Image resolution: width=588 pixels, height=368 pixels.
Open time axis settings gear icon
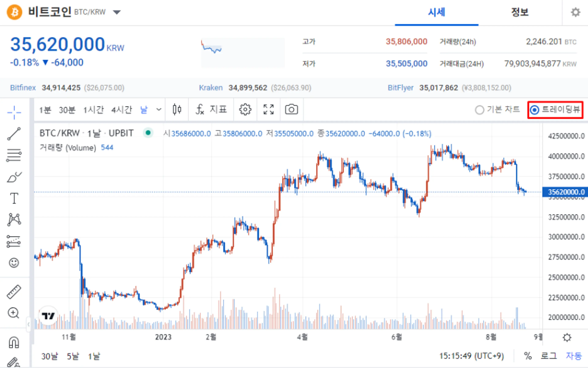tap(567, 338)
